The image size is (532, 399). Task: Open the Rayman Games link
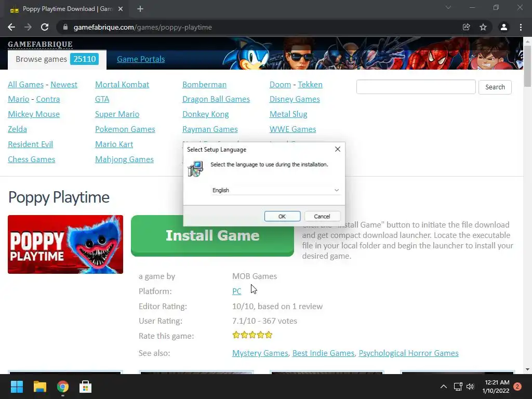pyautogui.click(x=210, y=129)
